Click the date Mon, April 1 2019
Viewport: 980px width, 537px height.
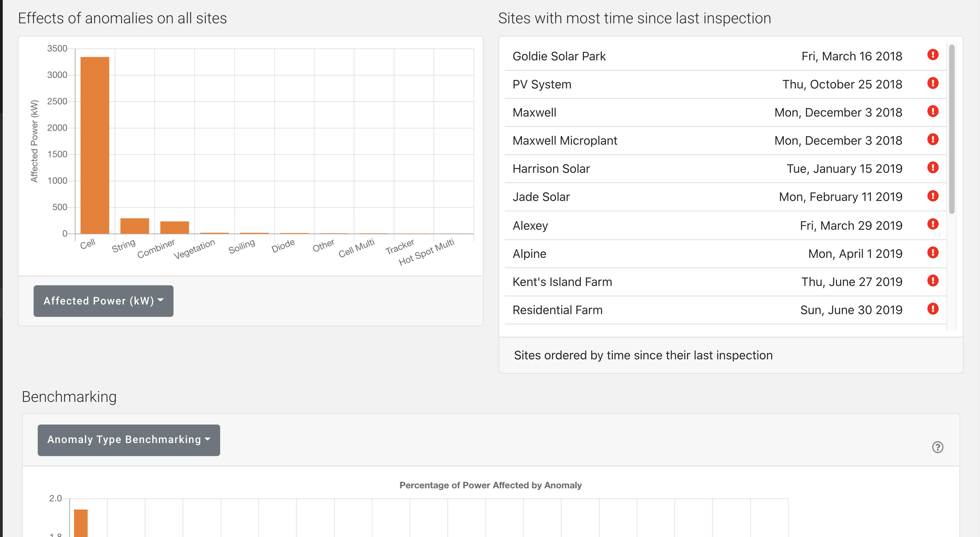click(x=855, y=254)
